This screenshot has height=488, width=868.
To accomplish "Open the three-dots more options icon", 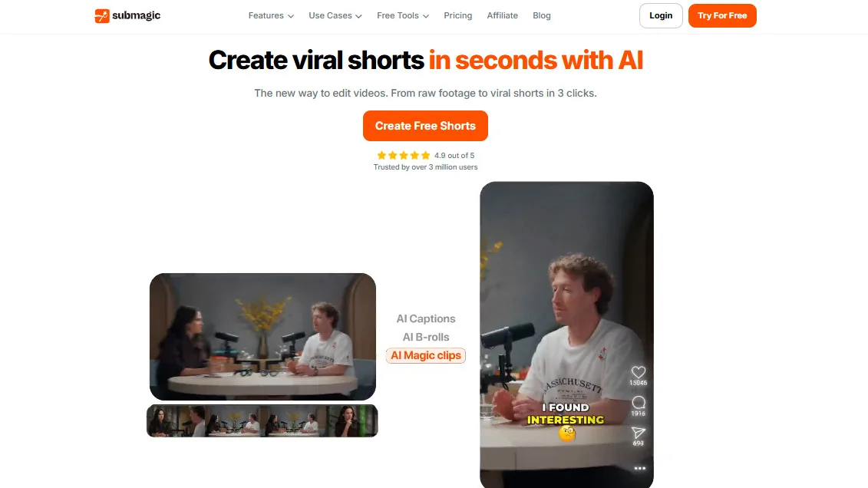I will (x=639, y=468).
